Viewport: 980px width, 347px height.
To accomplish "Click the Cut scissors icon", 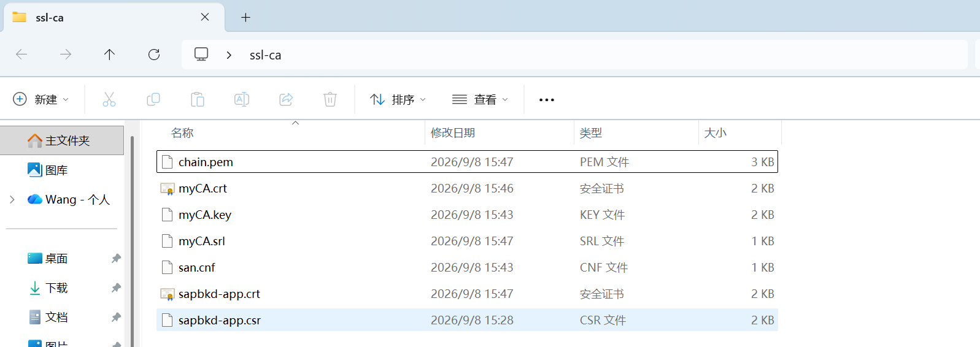I will 109,99.
